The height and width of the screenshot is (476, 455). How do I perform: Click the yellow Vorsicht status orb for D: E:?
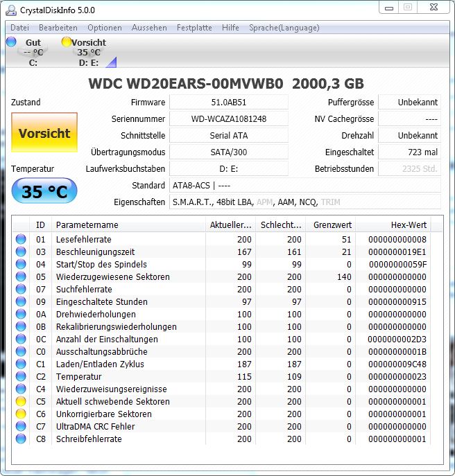66,42
